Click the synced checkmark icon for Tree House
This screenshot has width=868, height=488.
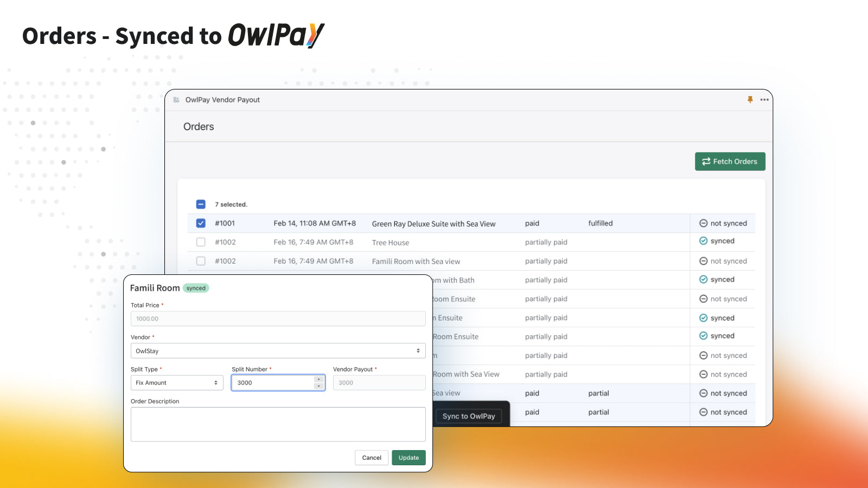pyautogui.click(x=704, y=241)
